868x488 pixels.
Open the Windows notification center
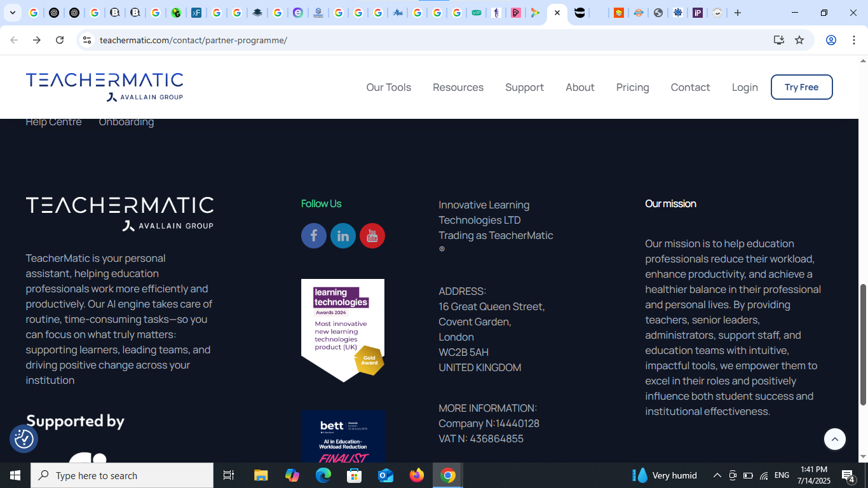click(848, 475)
